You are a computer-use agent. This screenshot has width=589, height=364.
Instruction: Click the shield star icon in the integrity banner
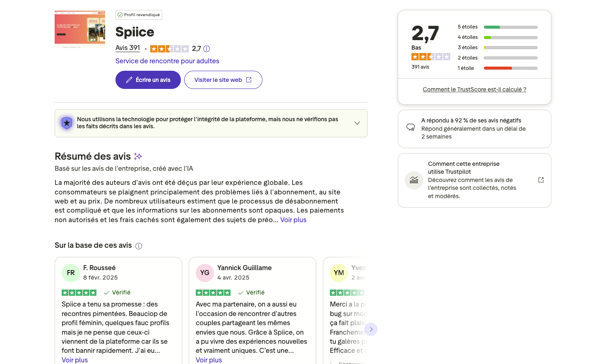67,123
